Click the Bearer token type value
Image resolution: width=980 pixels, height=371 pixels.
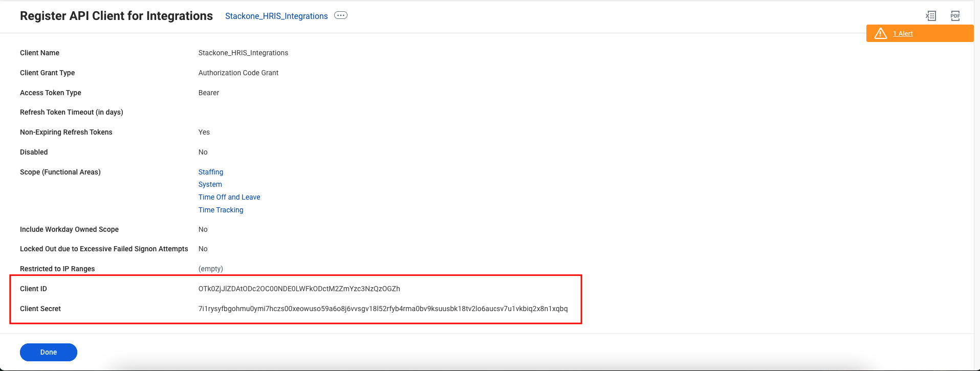(x=209, y=93)
